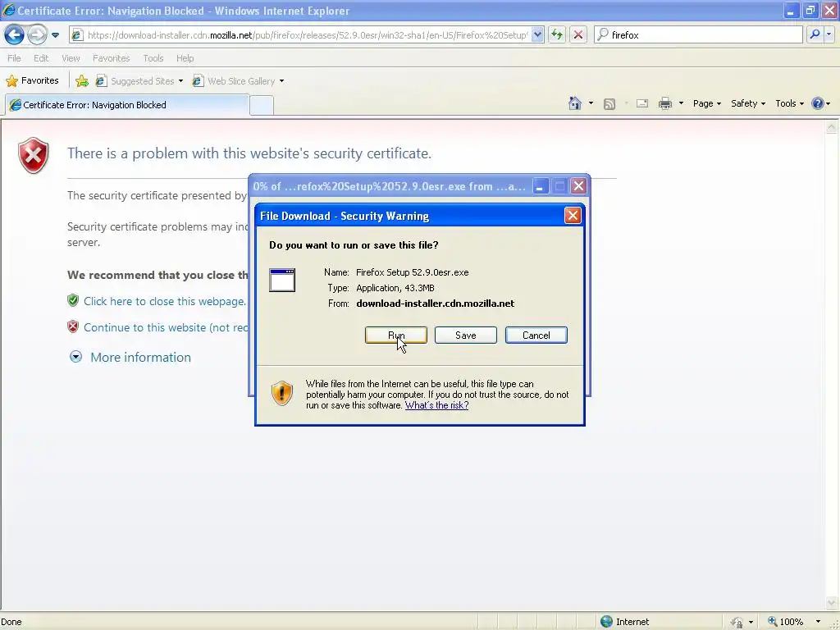
Task: Click the protected mode lock status icon
Action: click(x=737, y=622)
